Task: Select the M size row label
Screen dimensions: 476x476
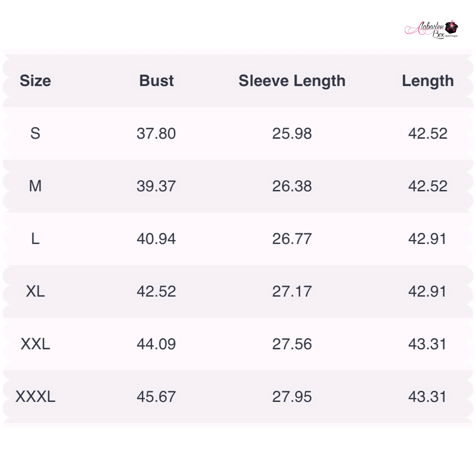Action: [35, 186]
